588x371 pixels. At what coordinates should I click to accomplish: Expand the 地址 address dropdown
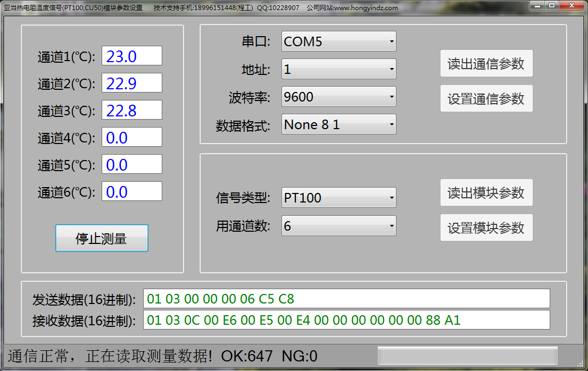point(338,69)
